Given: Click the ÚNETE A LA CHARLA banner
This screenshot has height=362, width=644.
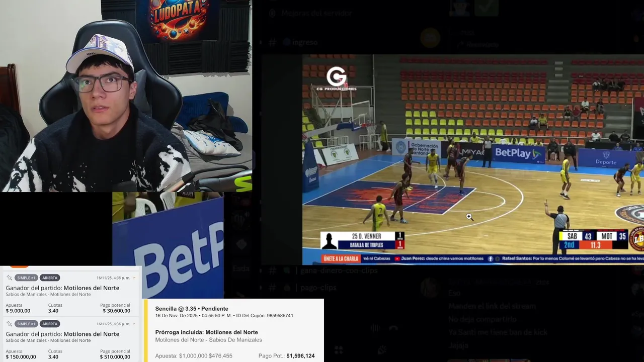Looking at the screenshot, I should (341, 258).
